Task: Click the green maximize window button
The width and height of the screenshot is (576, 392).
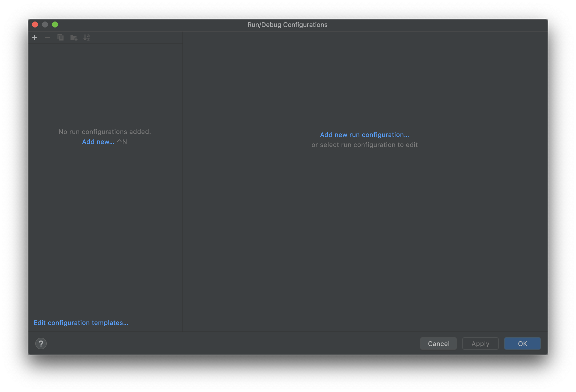Action: pyautogui.click(x=55, y=24)
